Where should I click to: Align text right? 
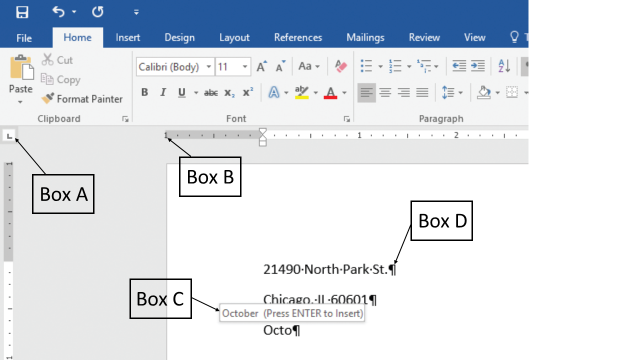(404, 93)
